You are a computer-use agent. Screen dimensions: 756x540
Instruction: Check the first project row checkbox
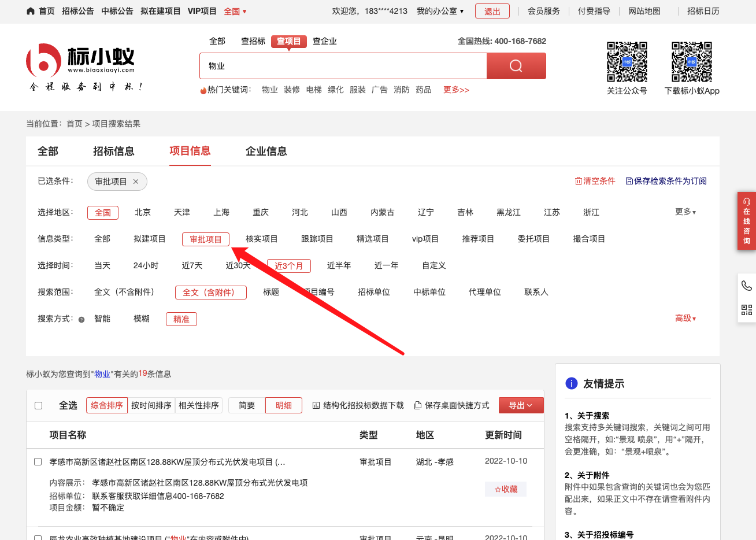pyautogui.click(x=38, y=461)
